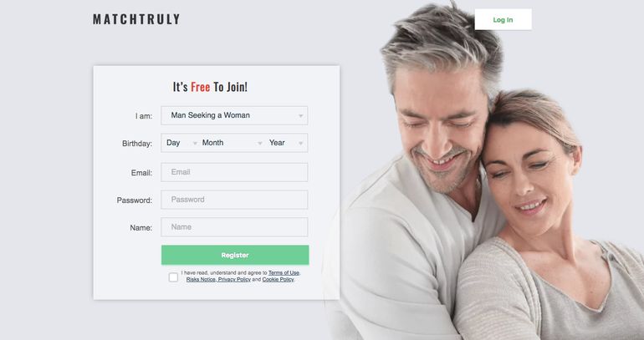
Task: Open the birthday Month dropdown
Action: point(232,143)
